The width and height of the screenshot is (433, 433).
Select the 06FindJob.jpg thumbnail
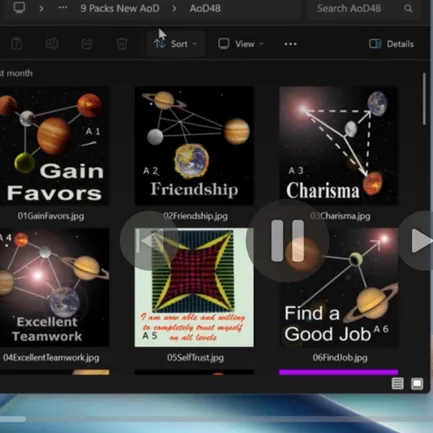339,287
